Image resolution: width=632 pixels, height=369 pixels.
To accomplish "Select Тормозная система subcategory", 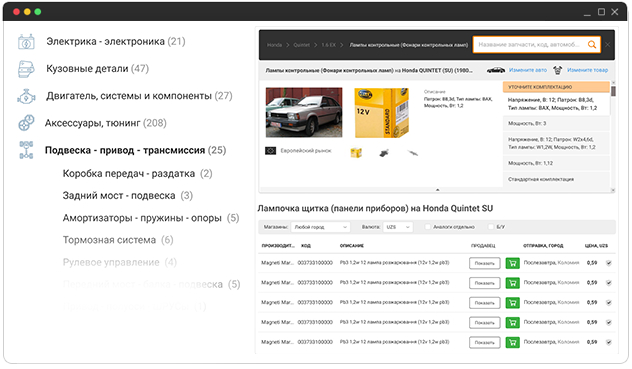I will [x=118, y=240].
